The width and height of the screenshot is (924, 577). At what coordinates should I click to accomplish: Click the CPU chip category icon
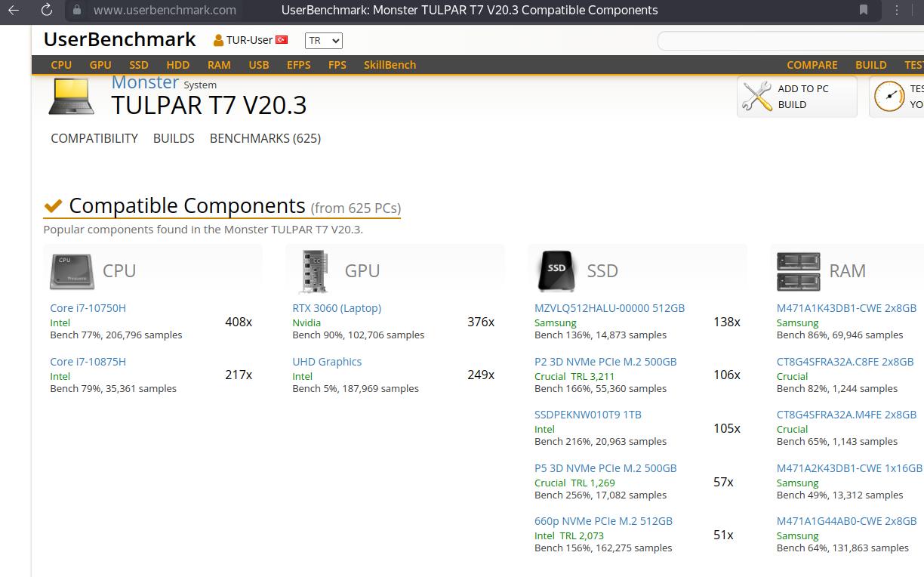pos(72,271)
